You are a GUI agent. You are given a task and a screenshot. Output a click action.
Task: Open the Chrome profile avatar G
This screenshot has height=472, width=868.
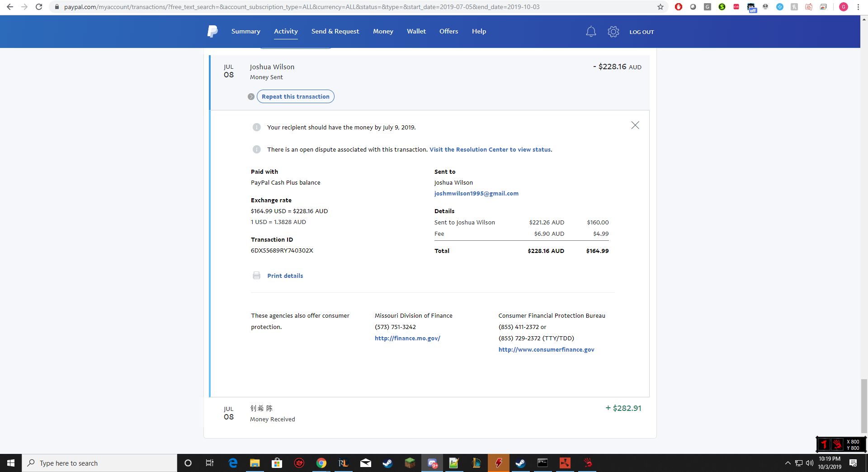(x=844, y=7)
